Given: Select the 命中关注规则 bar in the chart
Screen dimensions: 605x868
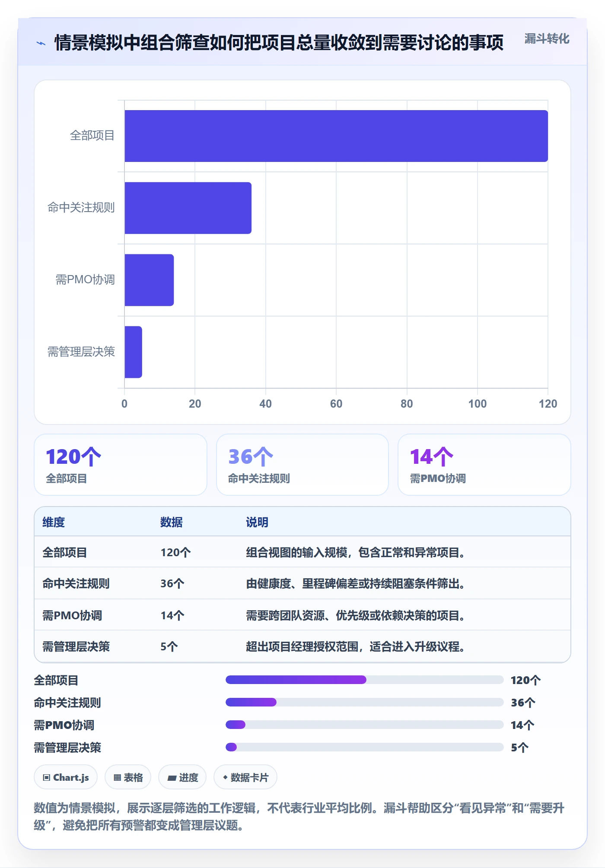Looking at the screenshot, I should pyautogui.click(x=188, y=208).
